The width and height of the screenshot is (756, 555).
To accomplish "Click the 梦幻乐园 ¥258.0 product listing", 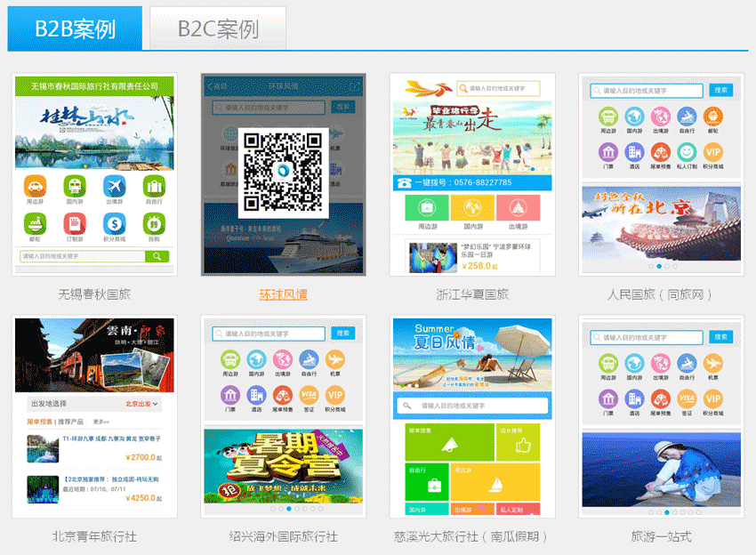I will click(472, 256).
